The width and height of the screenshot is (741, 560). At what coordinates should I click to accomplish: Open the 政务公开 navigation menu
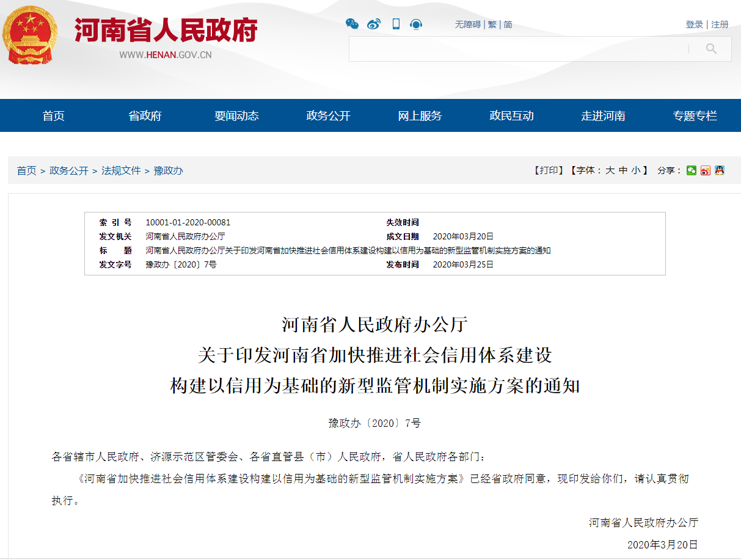tap(328, 115)
